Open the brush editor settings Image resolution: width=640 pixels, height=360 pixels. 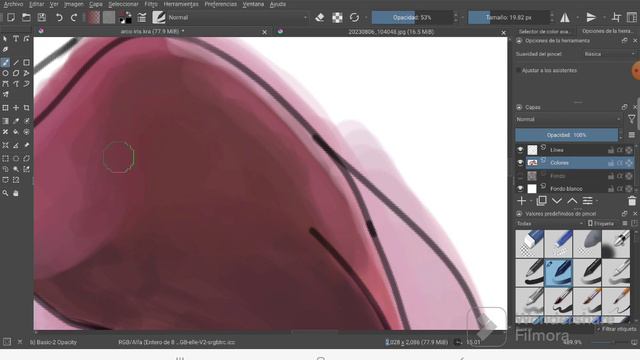click(x=142, y=18)
